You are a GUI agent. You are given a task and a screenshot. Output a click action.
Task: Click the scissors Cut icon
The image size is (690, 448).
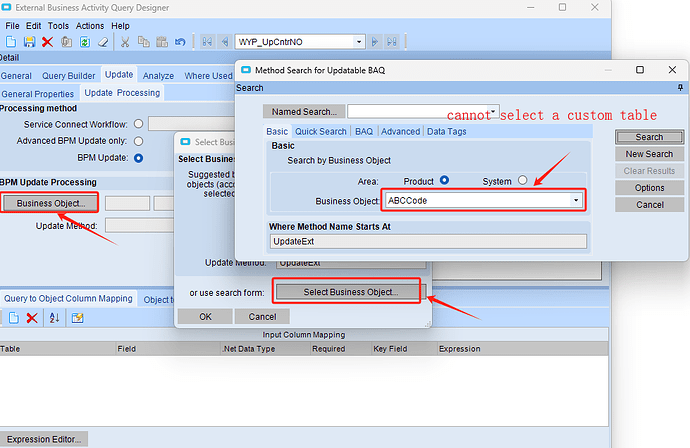click(125, 42)
